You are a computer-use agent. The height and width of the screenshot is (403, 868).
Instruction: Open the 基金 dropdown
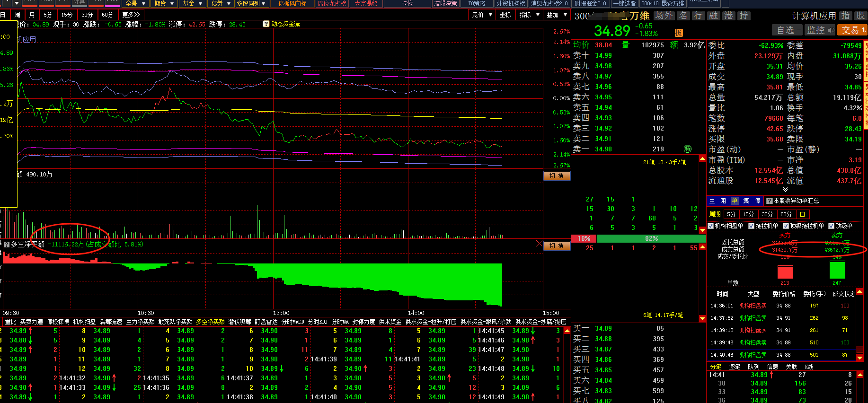(x=192, y=3)
